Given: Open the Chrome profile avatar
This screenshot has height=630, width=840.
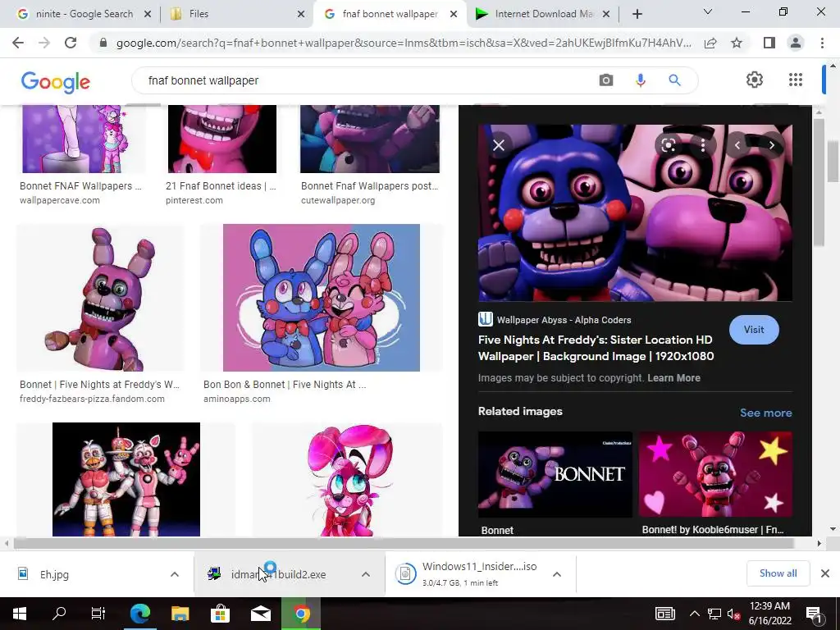Looking at the screenshot, I should [x=796, y=43].
